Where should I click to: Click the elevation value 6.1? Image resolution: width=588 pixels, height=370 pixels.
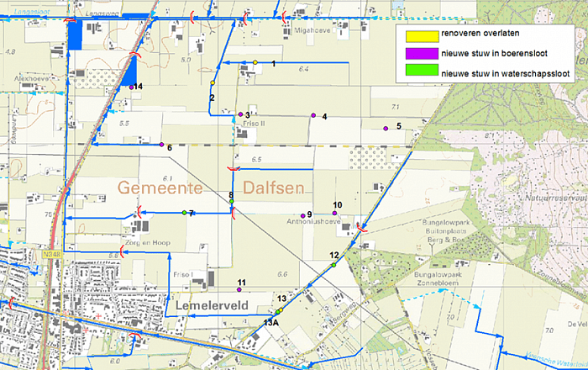point(167,178)
